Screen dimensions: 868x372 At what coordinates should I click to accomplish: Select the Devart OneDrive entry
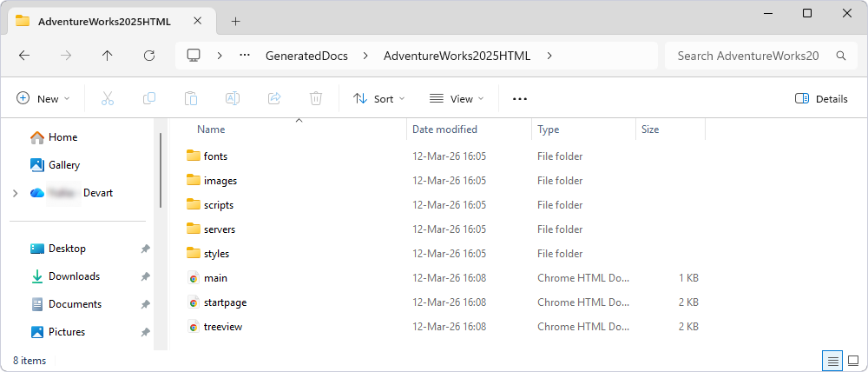coord(72,193)
